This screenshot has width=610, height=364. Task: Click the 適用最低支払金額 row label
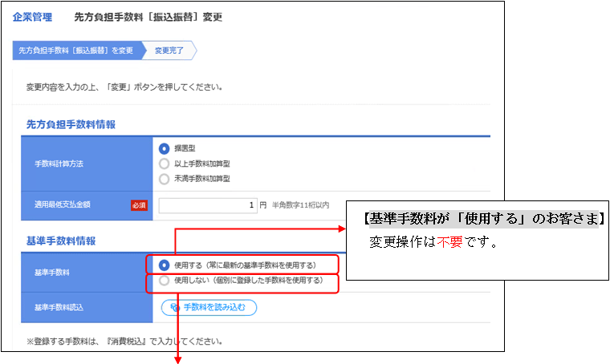tap(63, 204)
